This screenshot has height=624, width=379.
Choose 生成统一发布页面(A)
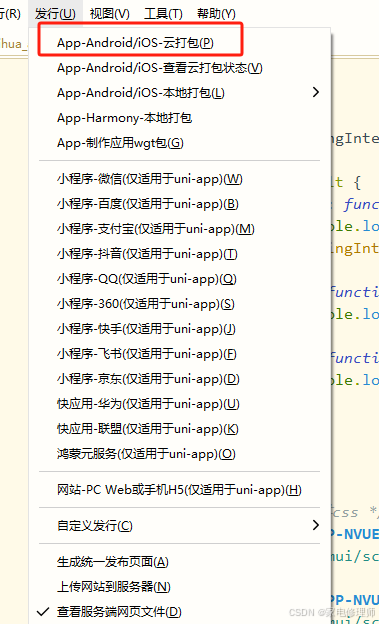coord(113,562)
